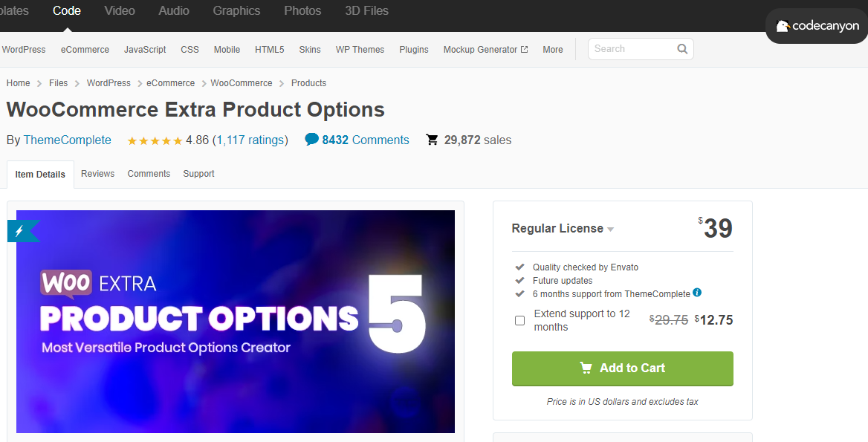Click the shopping cart sales icon
Viewport: 868px width, 442px height.
point(432,140)
